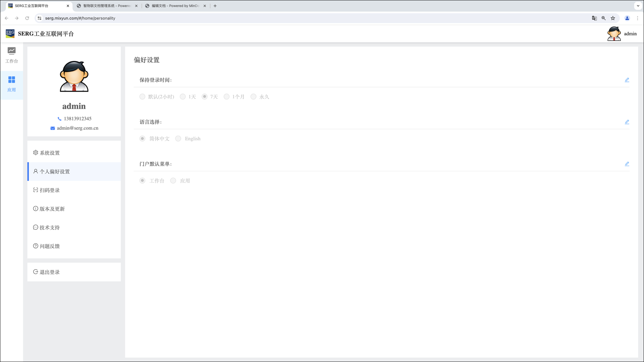Click browser translate page icon

click(x=594, y=18)
